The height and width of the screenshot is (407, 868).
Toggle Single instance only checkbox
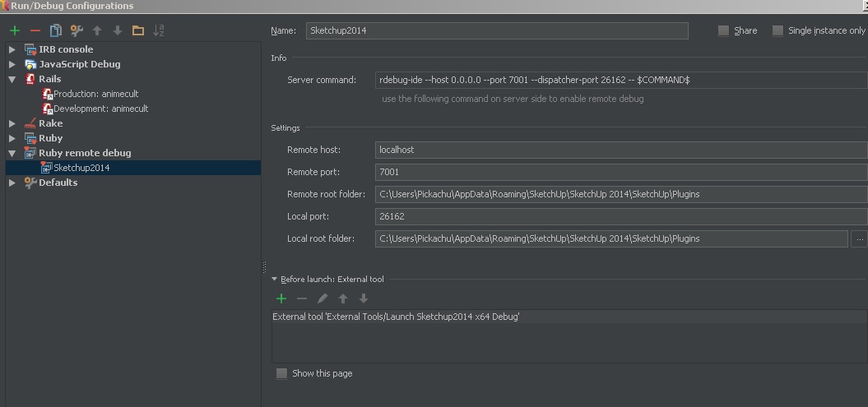777,31
